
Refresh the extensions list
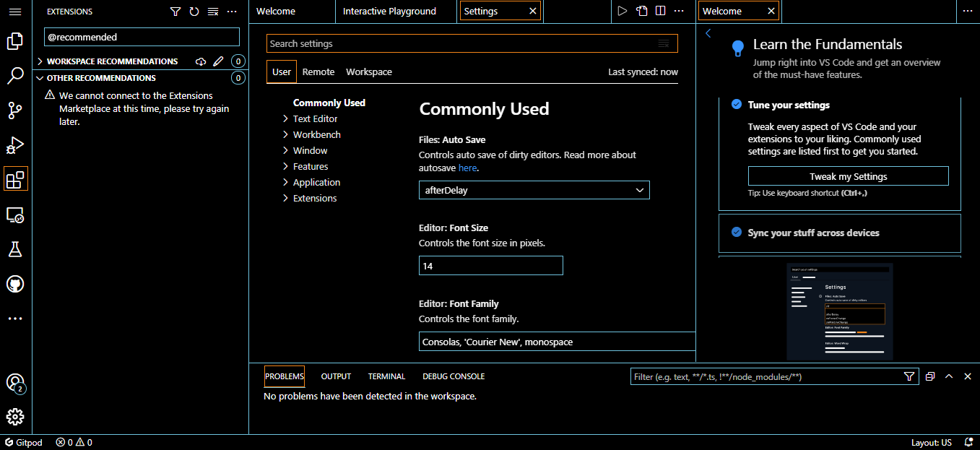194,12
